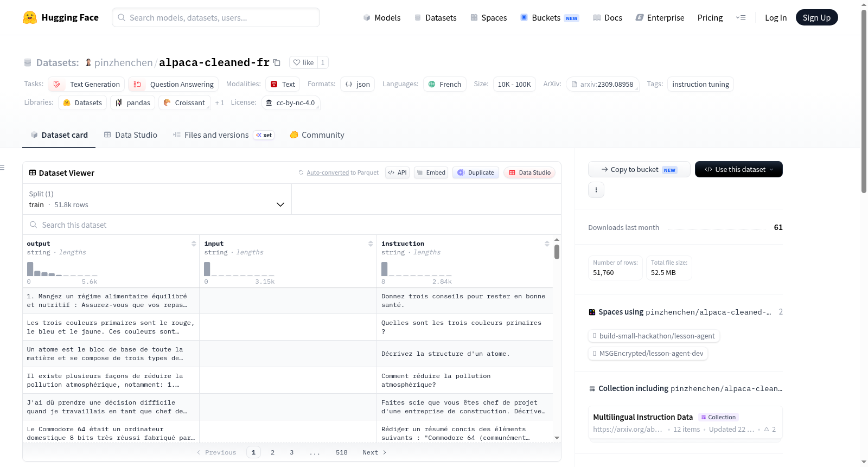The image size is (868, 467).
Task: Go to page 2 of dataset
Action: [272, 452]
